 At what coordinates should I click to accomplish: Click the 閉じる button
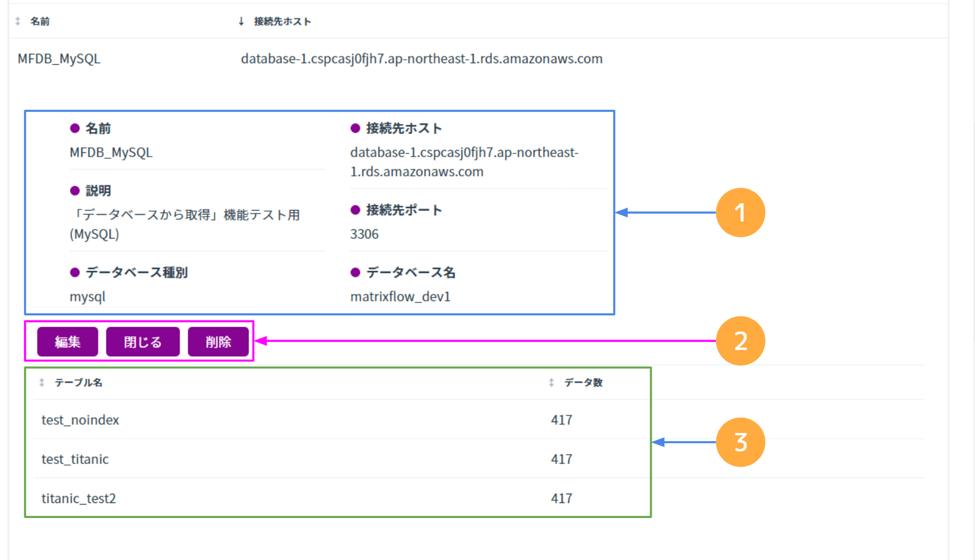click(x=143, y=342)
